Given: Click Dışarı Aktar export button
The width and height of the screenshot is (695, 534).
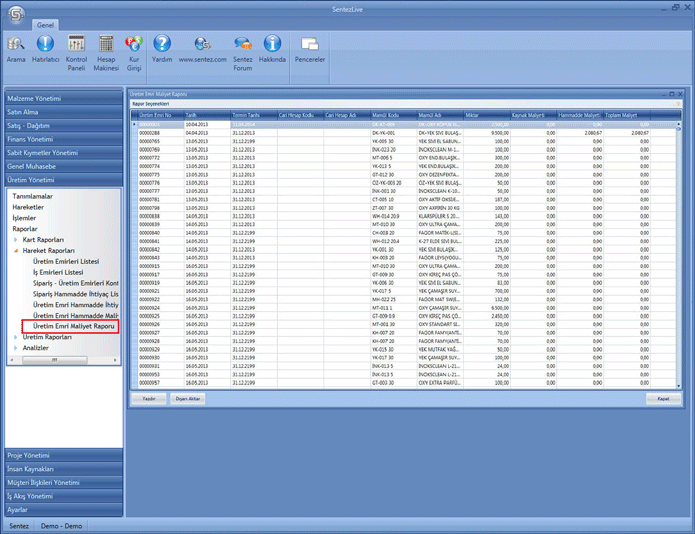Looking at the screenshot, I should coord(187,399).
